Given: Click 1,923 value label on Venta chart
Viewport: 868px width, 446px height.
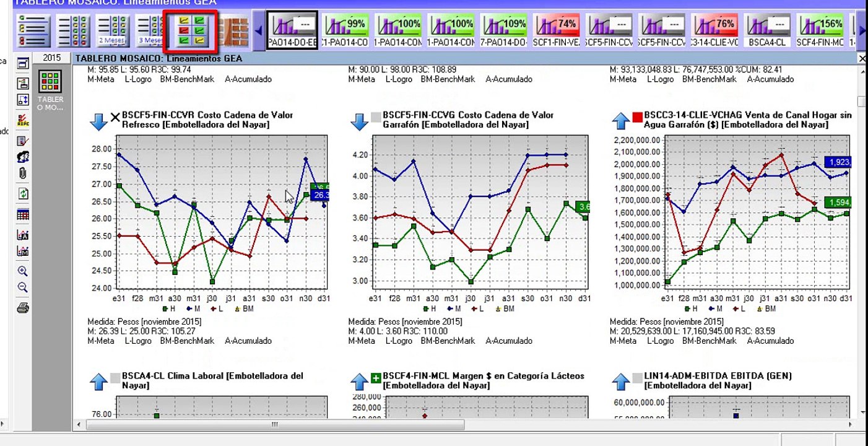Looking at the screenshot, I should (838, 162).
